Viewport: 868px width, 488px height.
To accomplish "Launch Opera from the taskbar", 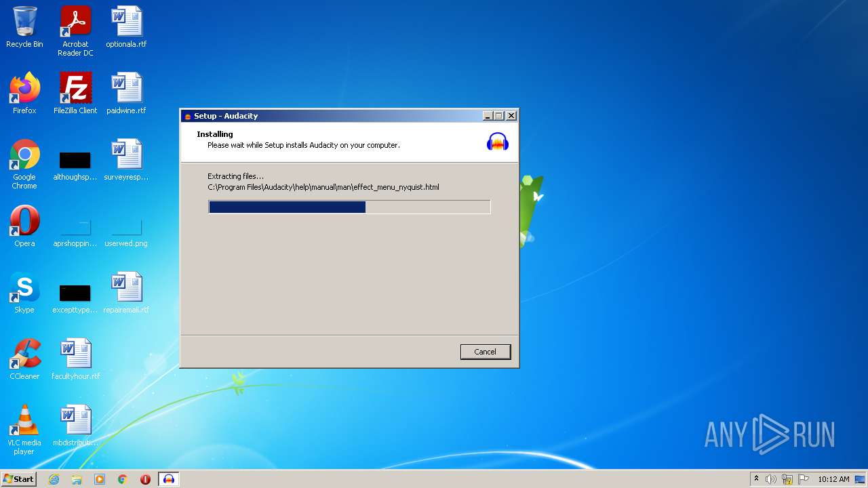I will coord(145,479).
